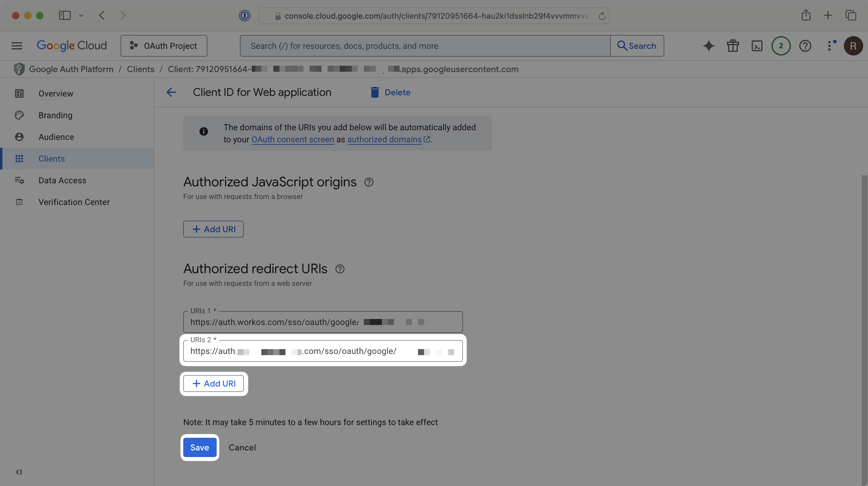Open the OAuth Project picker

pos(164,46)
